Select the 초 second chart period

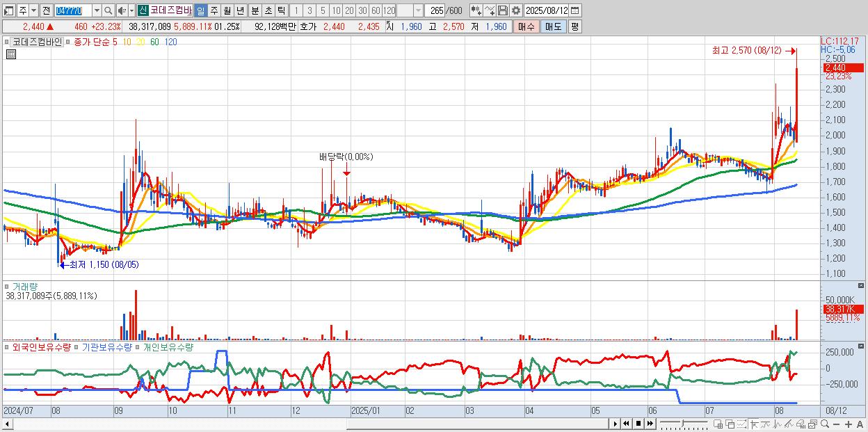click(x=268, y=10)
